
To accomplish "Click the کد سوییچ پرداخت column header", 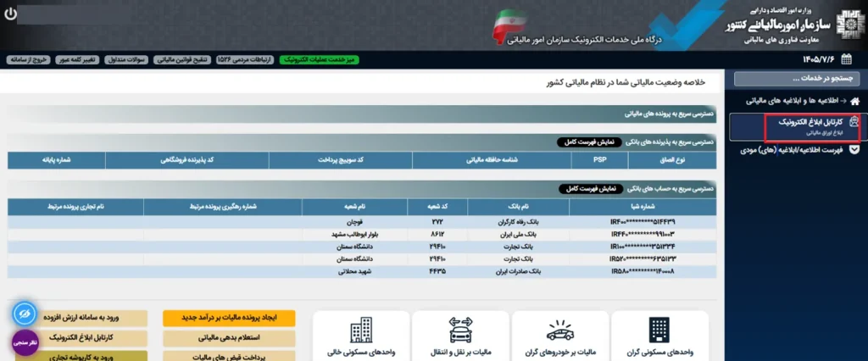I will [341, 160].
